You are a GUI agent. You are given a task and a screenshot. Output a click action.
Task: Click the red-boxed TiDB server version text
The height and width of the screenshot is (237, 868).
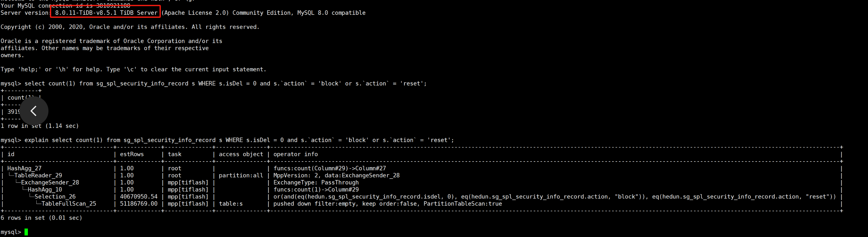tap(105, 12)
